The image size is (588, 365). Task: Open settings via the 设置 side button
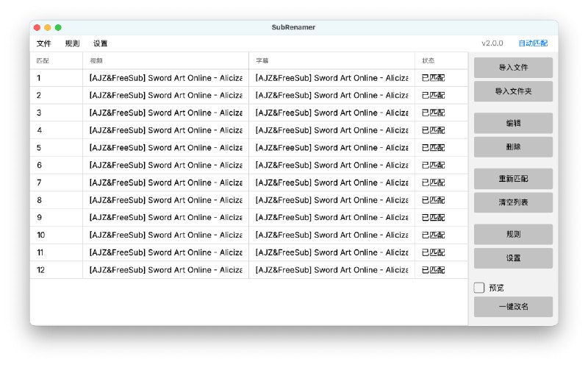513,258
